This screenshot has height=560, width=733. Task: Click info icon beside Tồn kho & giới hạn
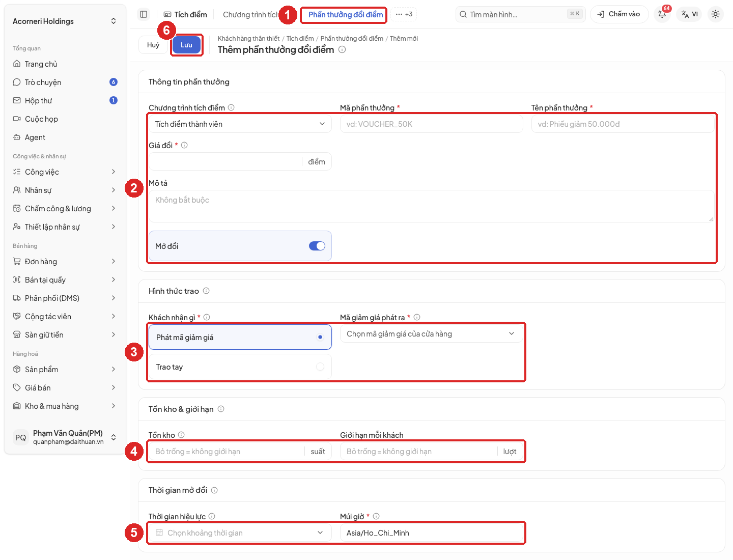(x=221, y=409)
